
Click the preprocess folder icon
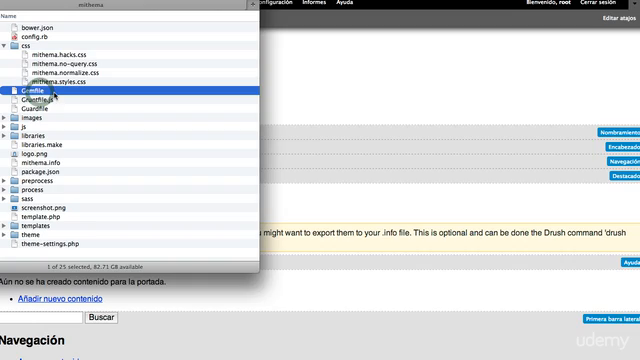pos(14,181)
